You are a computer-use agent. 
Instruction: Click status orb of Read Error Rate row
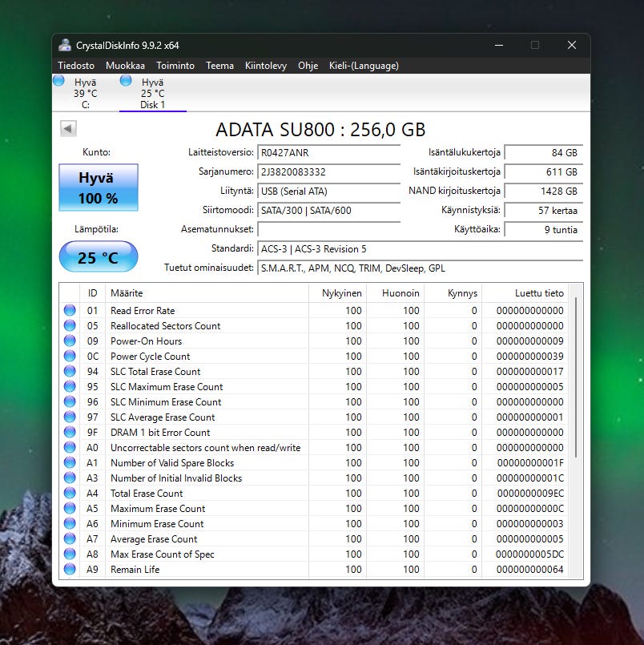click(x=70, y=310)
